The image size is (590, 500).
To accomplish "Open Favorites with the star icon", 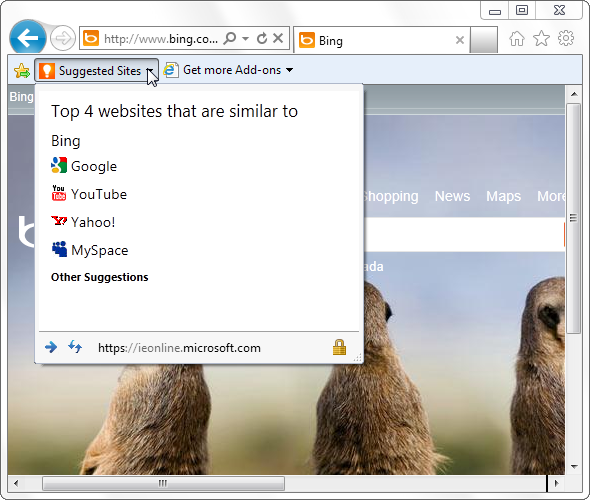I will [x=541, y=38].
